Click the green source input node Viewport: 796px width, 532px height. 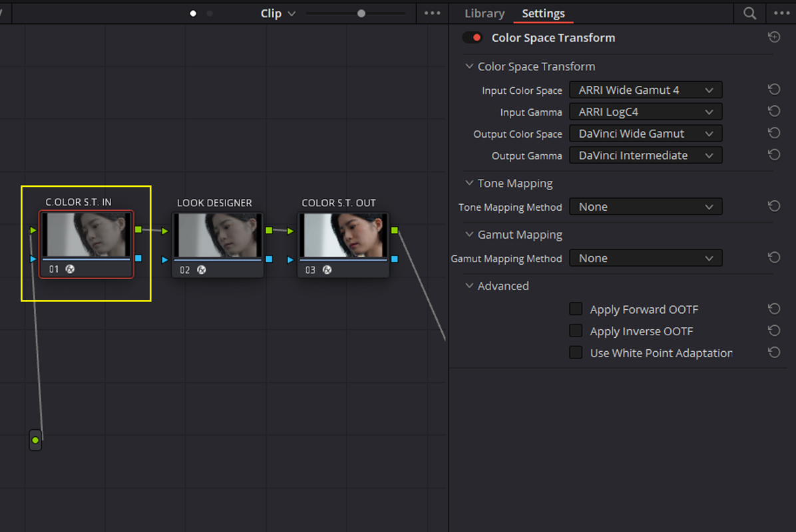pos(35,440)
